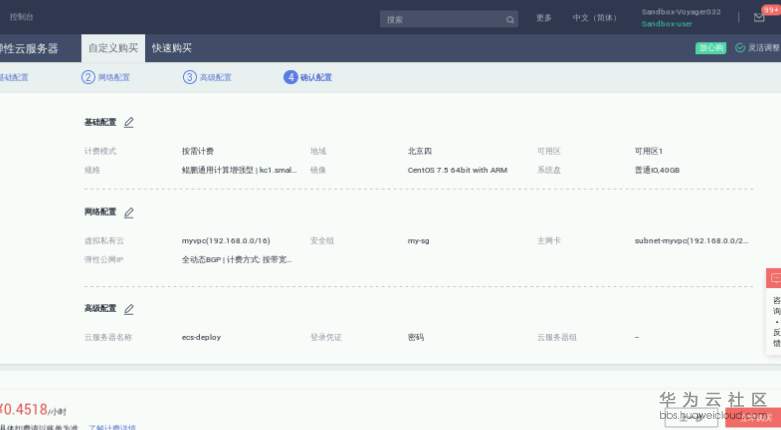Edit advanced configuration via pencil icon beside 高级配置
This screenshot has height=430, width=781.
129,309
